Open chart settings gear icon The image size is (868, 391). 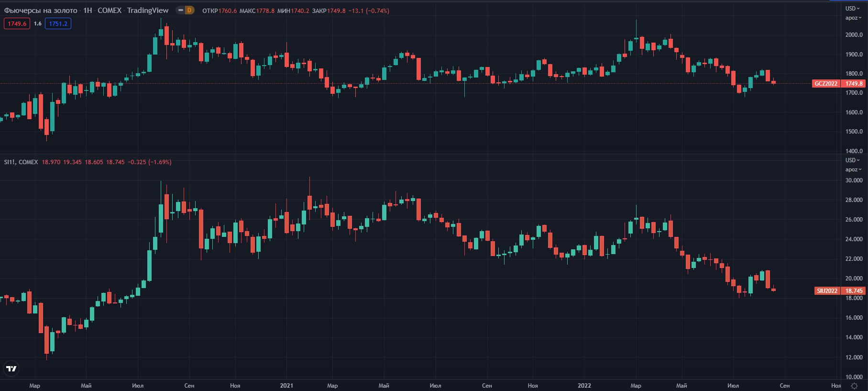click(854, 386)
